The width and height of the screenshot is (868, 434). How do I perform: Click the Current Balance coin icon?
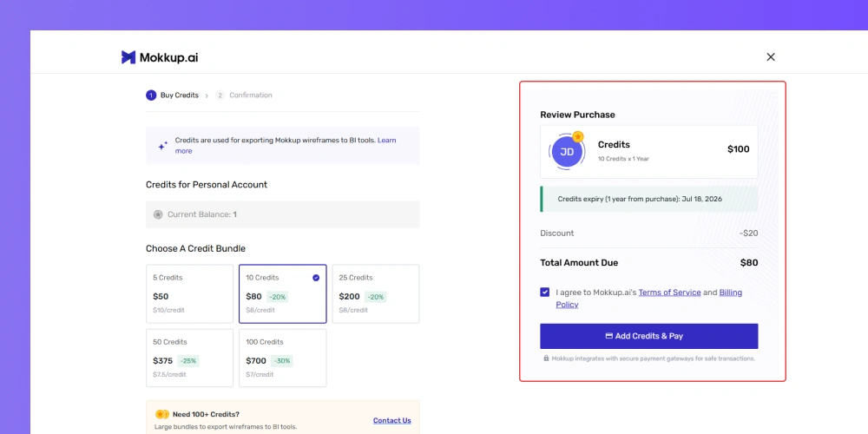pos(158,214)
